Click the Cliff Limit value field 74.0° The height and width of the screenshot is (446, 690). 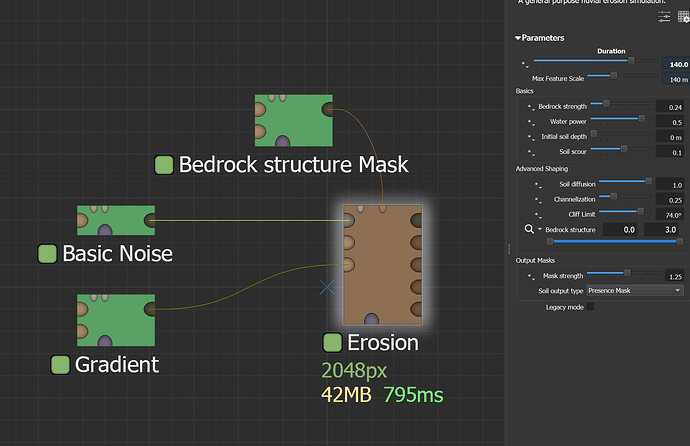[x=669, y=215]
